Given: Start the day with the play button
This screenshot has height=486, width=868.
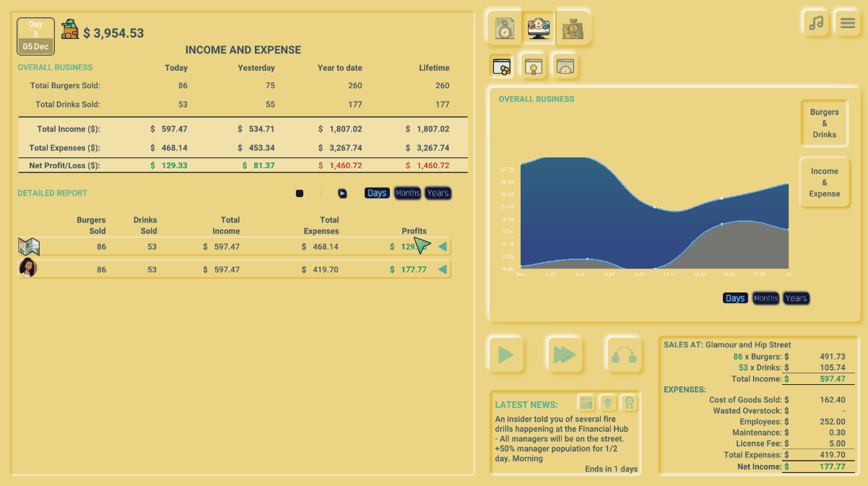Looking at the screenshot, I should tap(506, 355).
